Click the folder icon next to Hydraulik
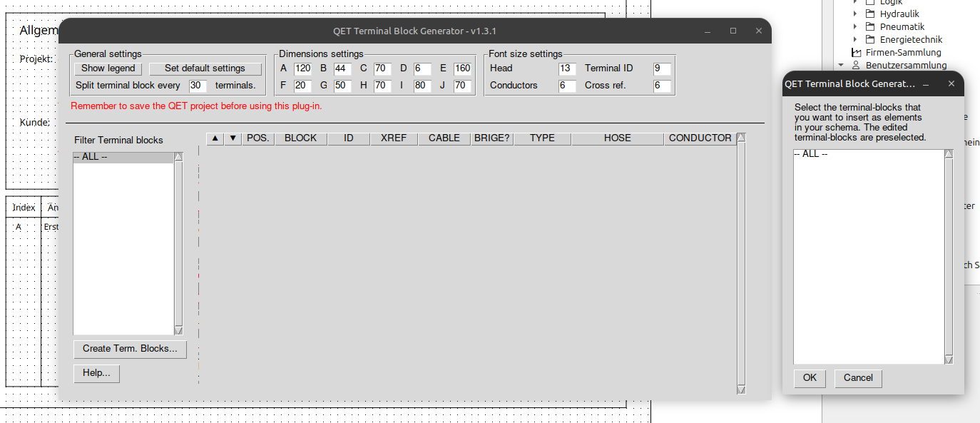 [870, 14]
